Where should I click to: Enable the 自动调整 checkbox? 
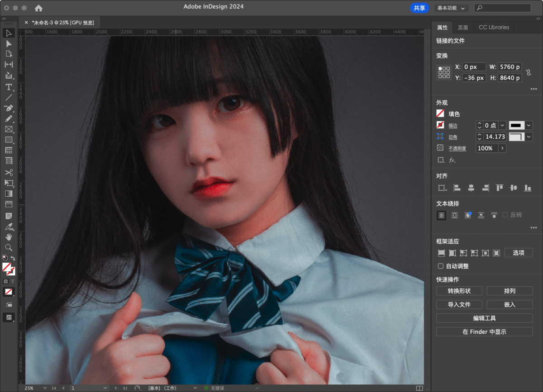pyautogui.click(x=441, y=266)
